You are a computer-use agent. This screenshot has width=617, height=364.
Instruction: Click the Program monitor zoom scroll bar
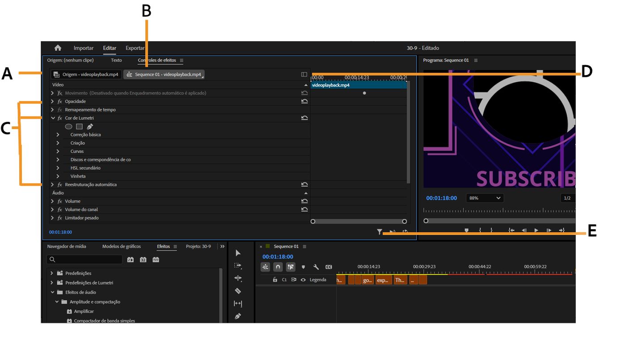pos(499,221)
